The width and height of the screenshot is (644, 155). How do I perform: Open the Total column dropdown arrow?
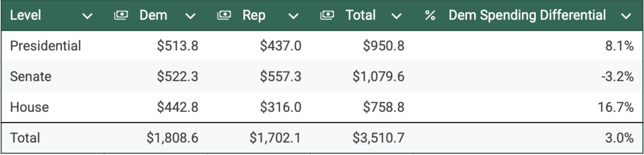396,16
